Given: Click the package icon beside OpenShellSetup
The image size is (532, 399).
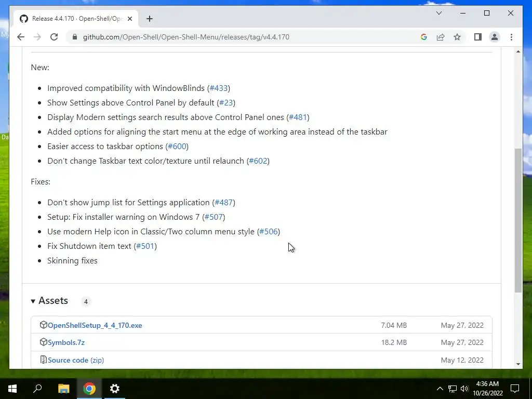Looking at the screenshot, I should [44, 325].
